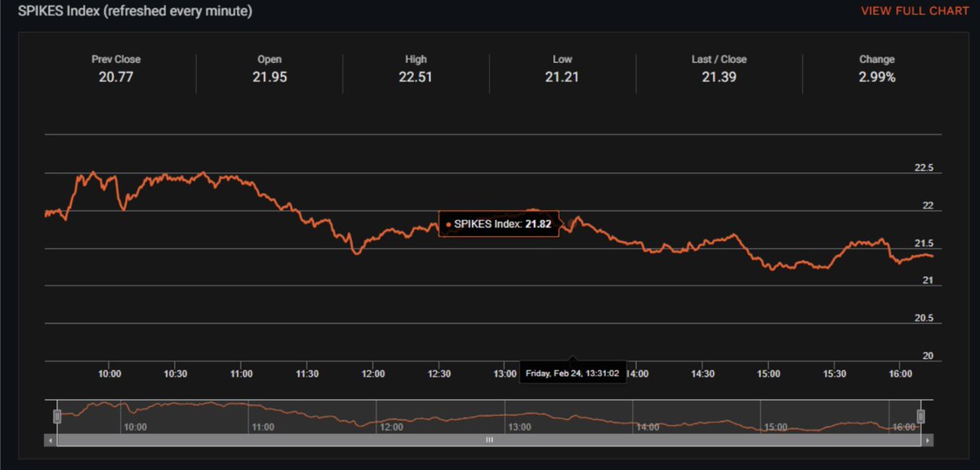Click the Low value 21.21

click(x=562, y=77)
